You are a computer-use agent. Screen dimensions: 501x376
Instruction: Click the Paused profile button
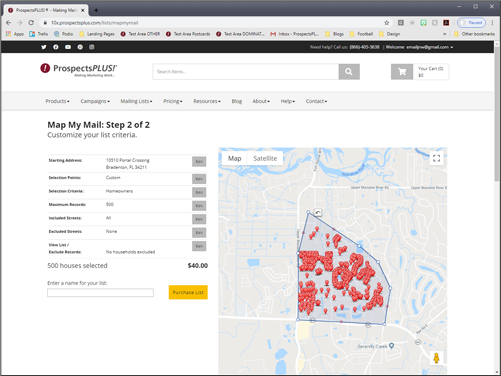pyautogui.click(x=472, y=23)
